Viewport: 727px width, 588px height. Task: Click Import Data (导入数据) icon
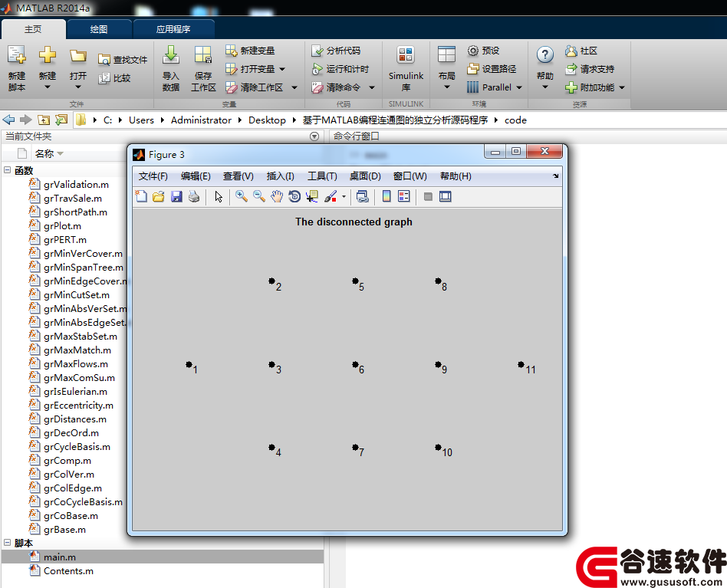[x=171, y=54]
